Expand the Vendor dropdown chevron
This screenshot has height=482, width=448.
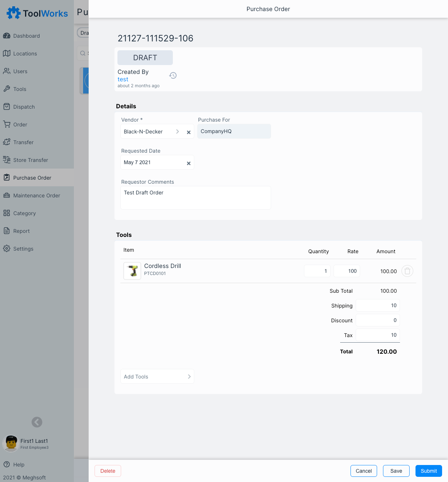(x=178, y=132)
